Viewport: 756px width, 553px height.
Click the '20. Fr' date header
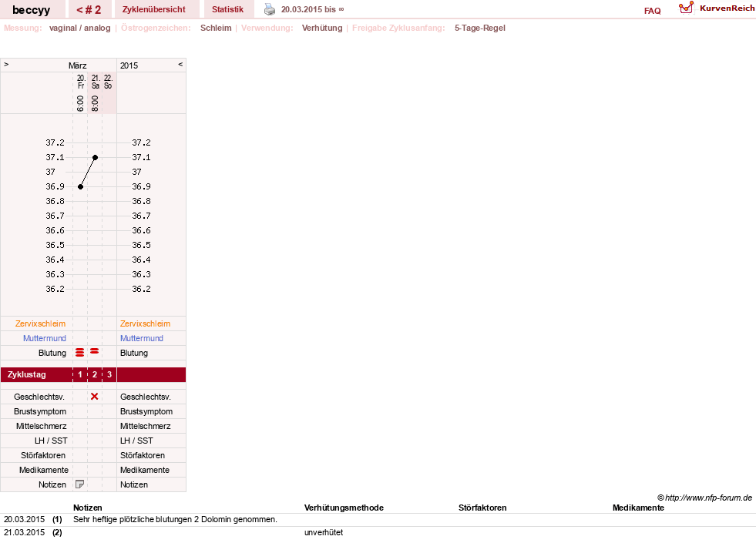click(x=81, y=82)
